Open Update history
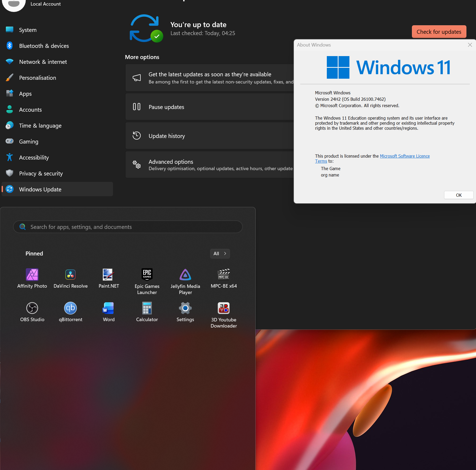The height and width of the screenshot is (470, 476). coord(210,136)
